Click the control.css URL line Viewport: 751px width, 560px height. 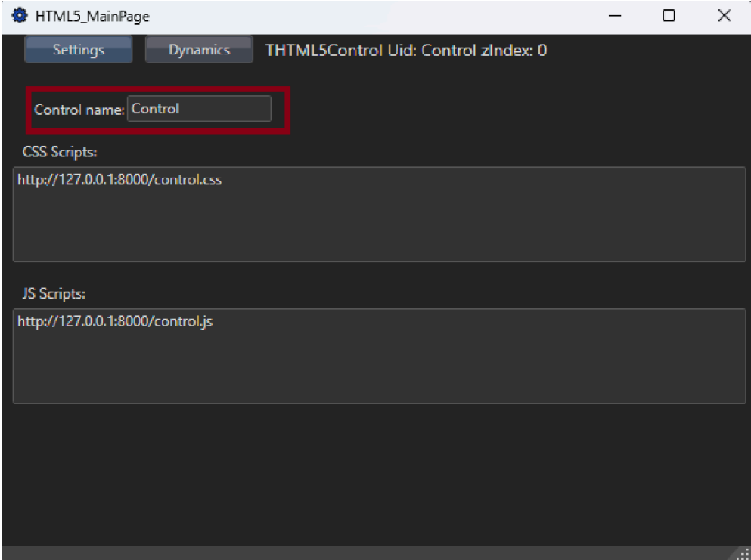119,181
